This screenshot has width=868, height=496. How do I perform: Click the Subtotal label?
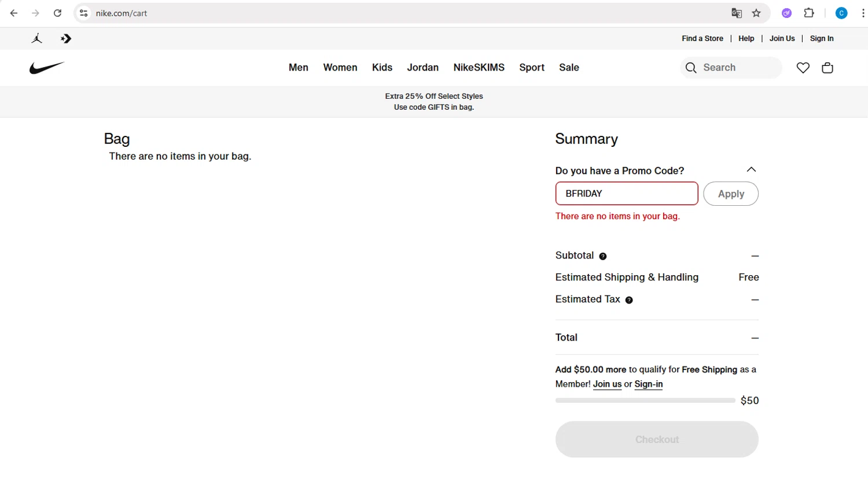(575, 256)
